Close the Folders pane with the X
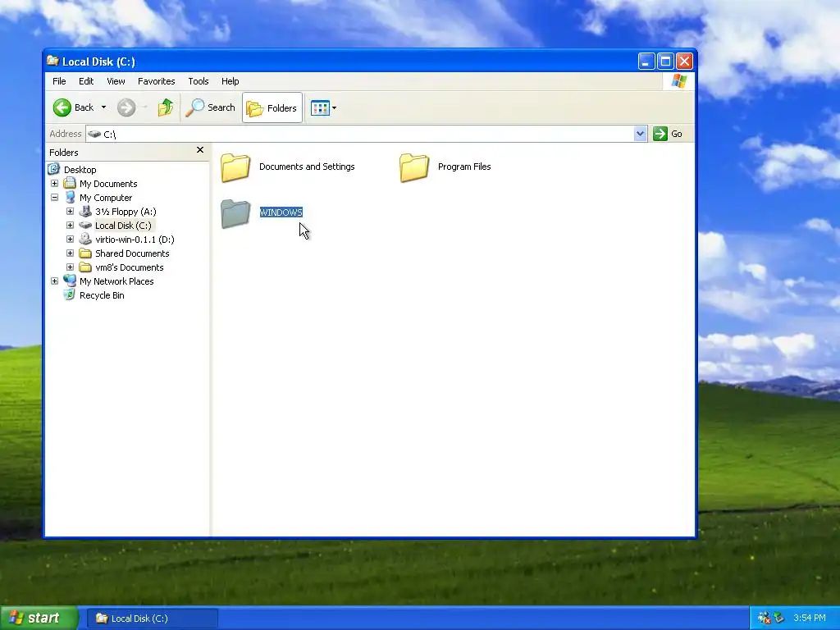The width and height of the screenshot is (840, 630). (200, 150)
